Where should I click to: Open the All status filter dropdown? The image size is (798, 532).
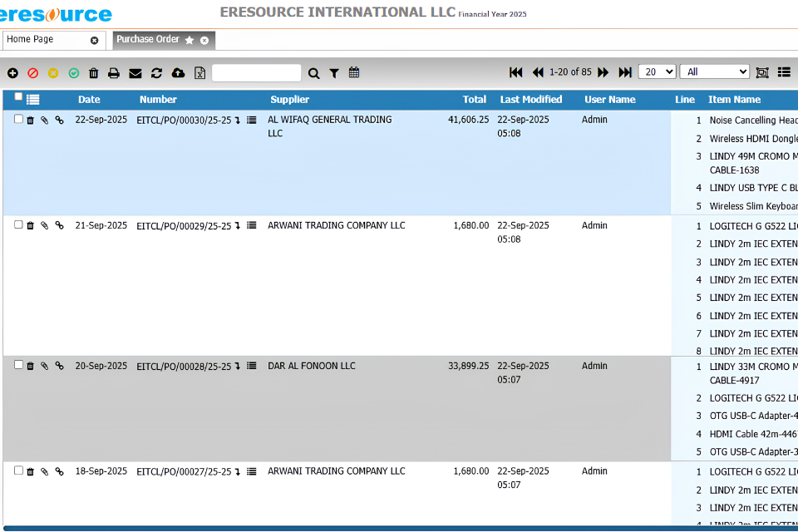coord(715,71)
